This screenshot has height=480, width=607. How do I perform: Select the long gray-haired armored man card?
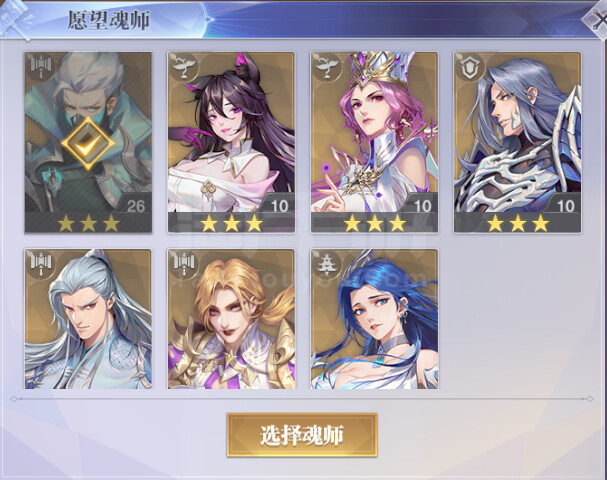518,142
